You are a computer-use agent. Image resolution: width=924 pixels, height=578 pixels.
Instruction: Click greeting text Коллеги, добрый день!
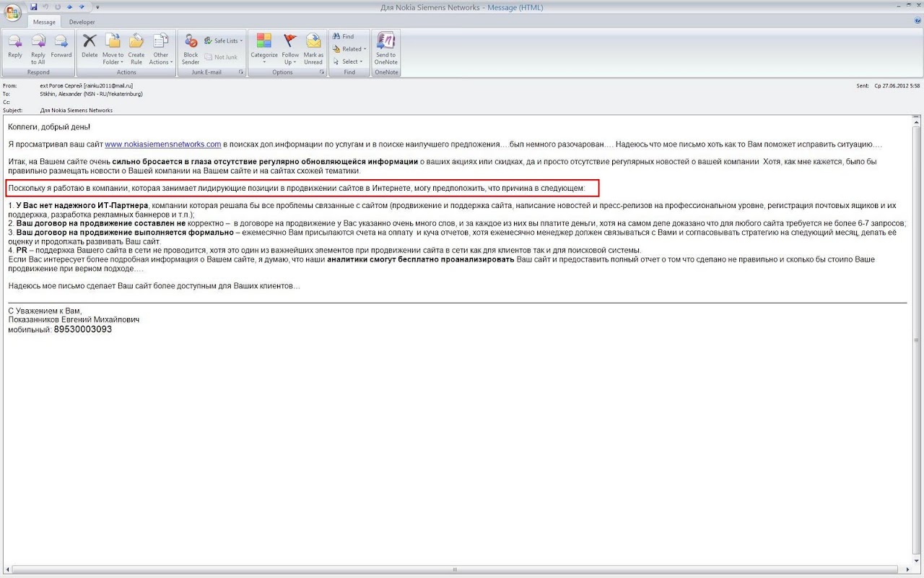pyautogui.click(x=49, y=127)
